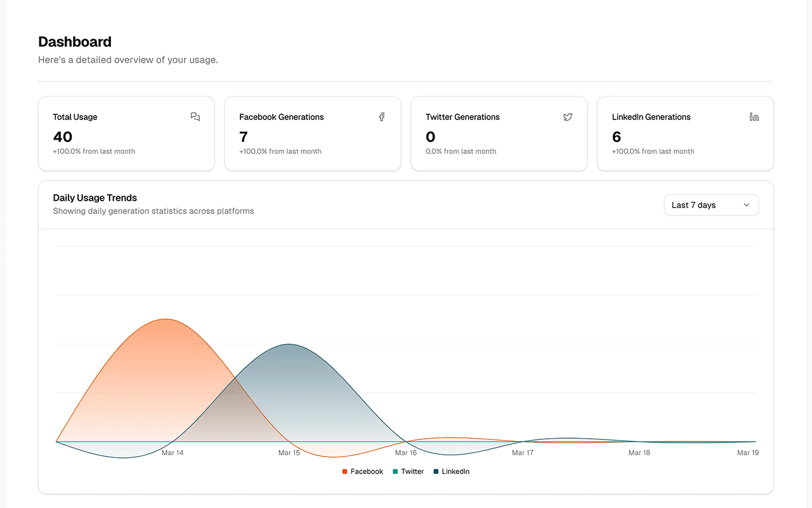Select the Total Usage card
This screenshot has width=812, height=508.
[126, 133]
